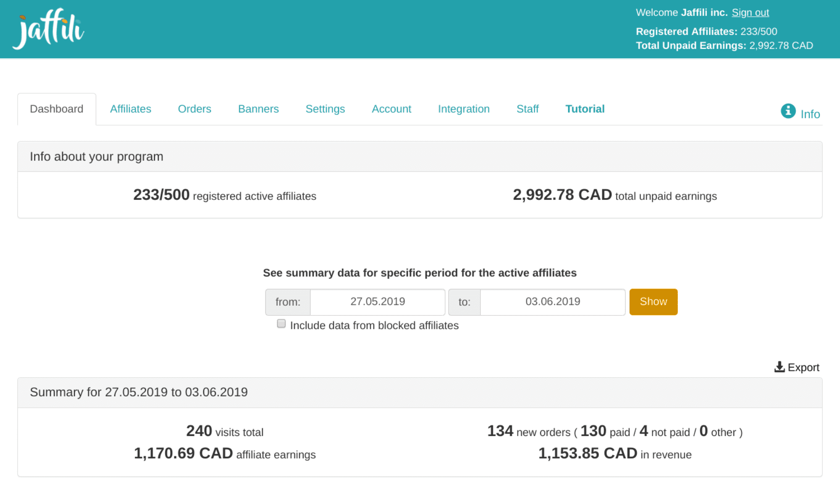
Task: Switch to the Staff tab
Action: pos(528,109)
